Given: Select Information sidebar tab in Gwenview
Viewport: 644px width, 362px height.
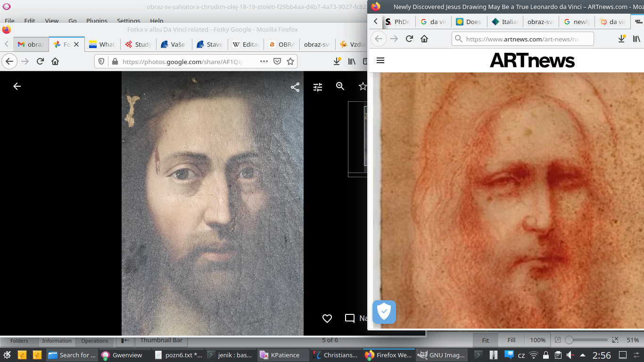Looking at the screenshot, I should 57,341.
